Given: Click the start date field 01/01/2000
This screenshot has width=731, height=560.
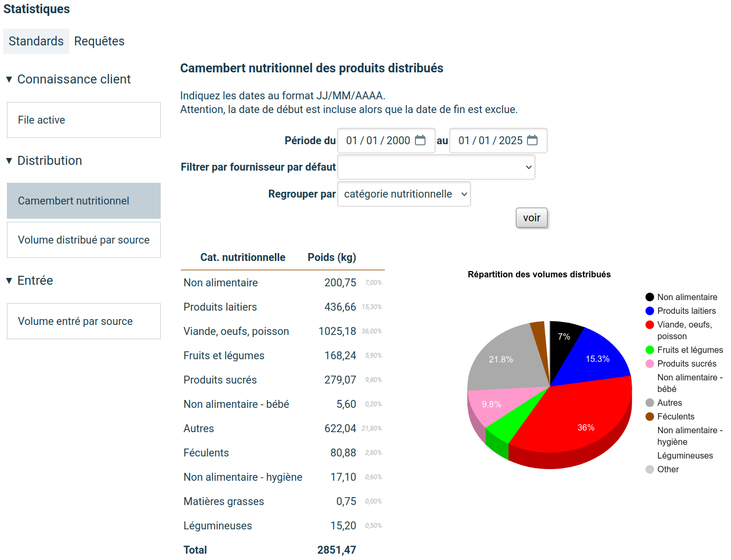Looking at the screenshot, I should [x=386, y=141].
